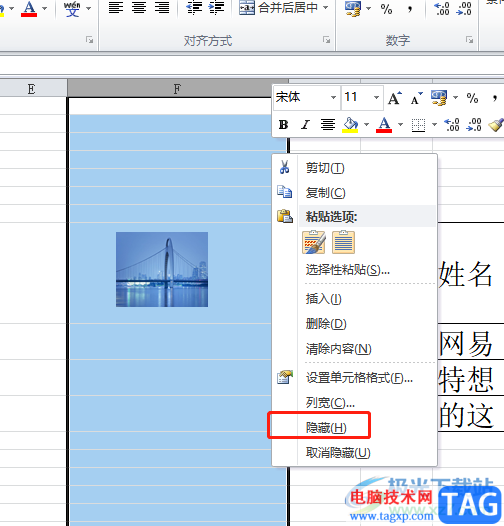Expand ribbon accounting format dropdown arrow
Image resolution: width=504 pixels, height=526 pixels.
(368, 8)
